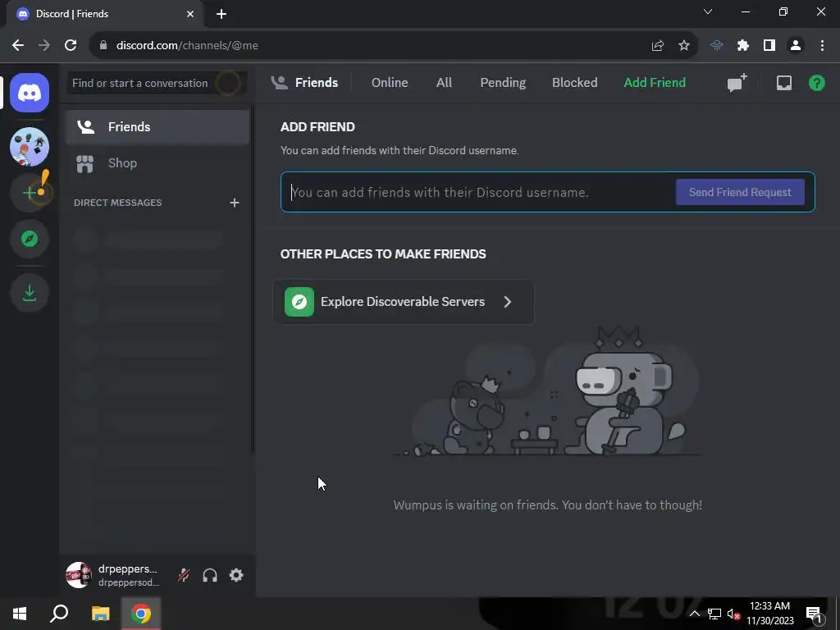Screen dimensions: 840x630
Task: Click Find or start a conversation box
Action: [157, 83]
